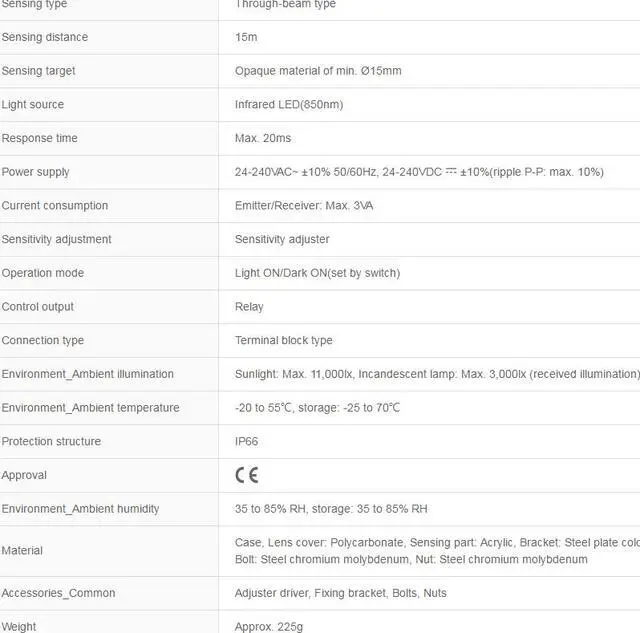Click the CE approval mark icon

tap(246, 475)
